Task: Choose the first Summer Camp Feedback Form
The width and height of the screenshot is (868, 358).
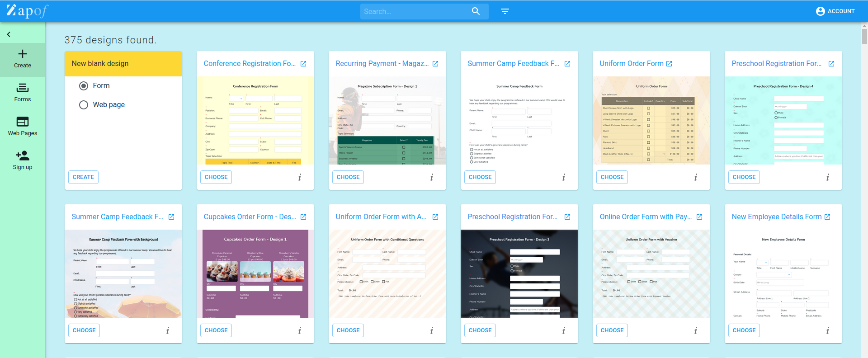Action: point(480,177)
